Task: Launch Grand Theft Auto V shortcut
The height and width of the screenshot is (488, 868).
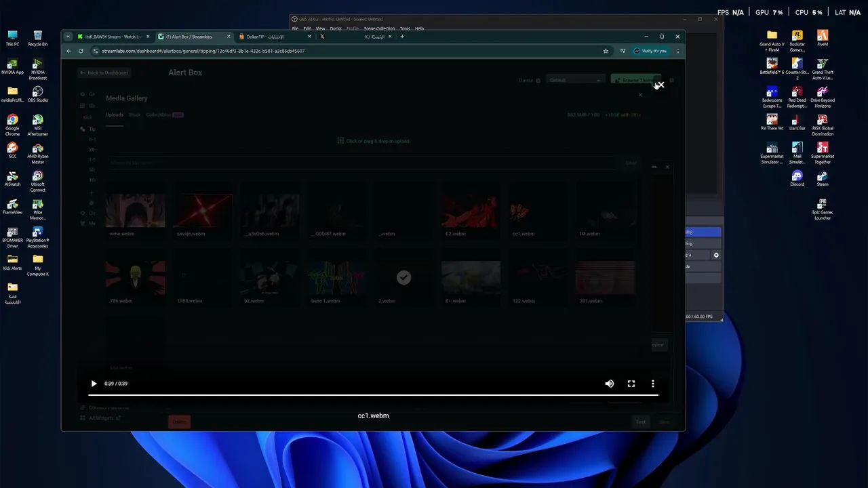Action: 823,68
